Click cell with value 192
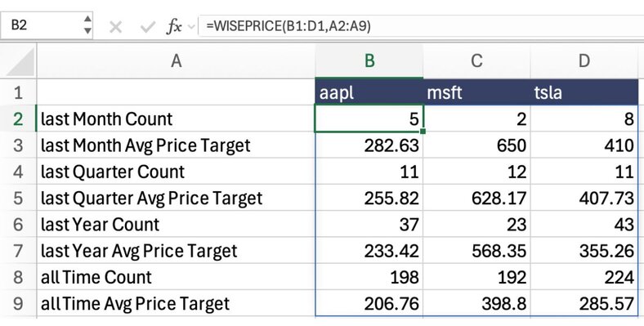644x326 pixels. (x=476, y=277)
